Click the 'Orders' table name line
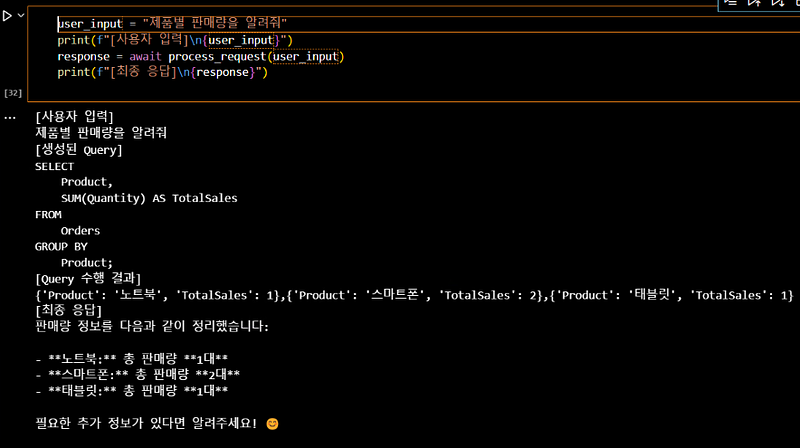 click(x=80, y=231)
